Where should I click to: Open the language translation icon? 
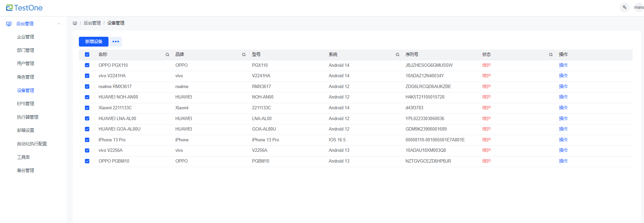[x=624, y=7]
